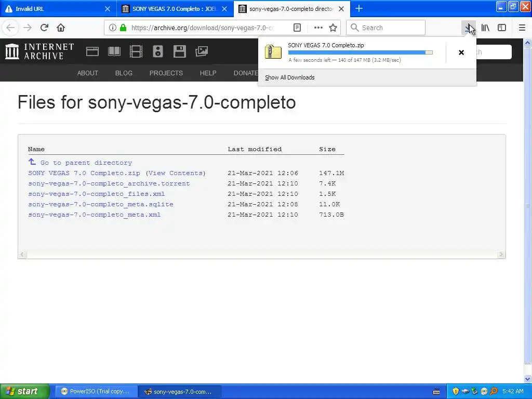
Task: Open the HELP menu item
Action: pyautogui.click(x=208, y=73)
